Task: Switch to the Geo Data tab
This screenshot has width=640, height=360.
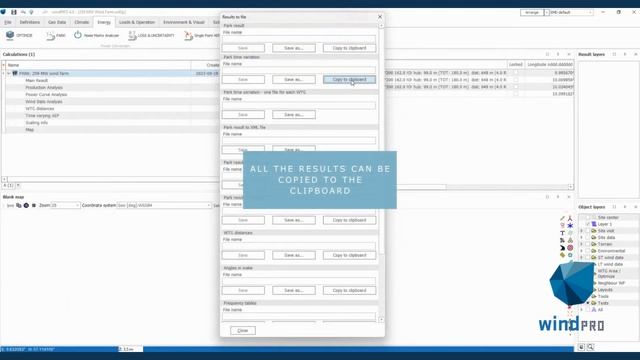Action: 57,22
